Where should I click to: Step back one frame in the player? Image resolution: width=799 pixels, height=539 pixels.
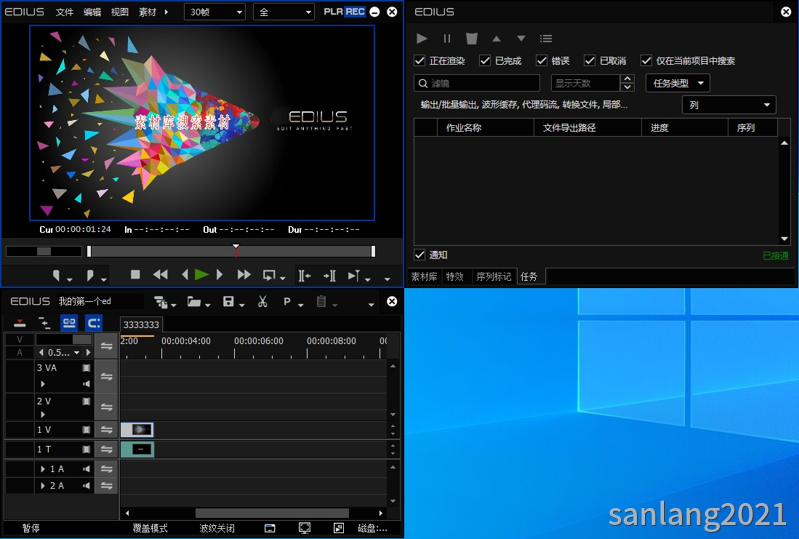pyautogui.click(x=184, y=275)
